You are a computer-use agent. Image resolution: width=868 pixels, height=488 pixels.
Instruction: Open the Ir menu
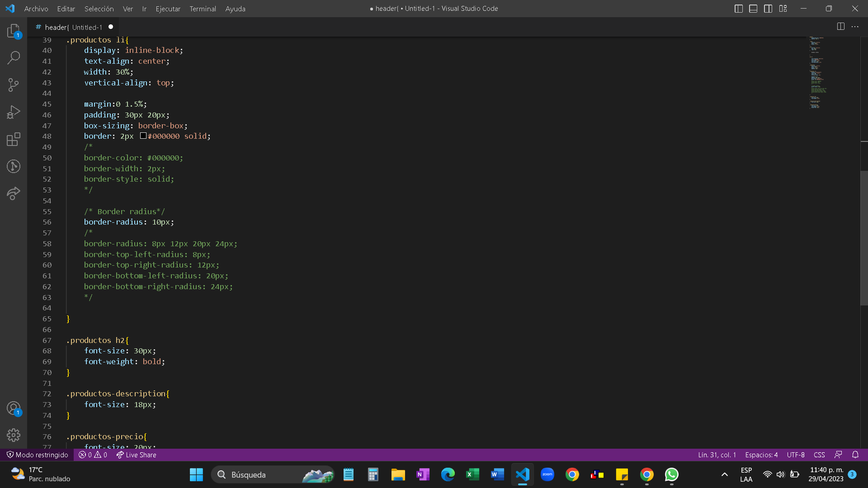tap(144, 9)
